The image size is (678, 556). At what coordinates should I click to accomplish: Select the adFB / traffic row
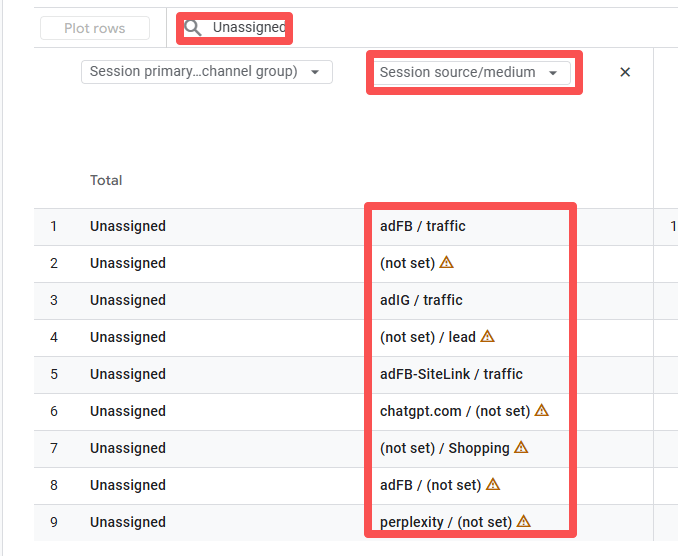pyautogui.click(x=423, y=226)
